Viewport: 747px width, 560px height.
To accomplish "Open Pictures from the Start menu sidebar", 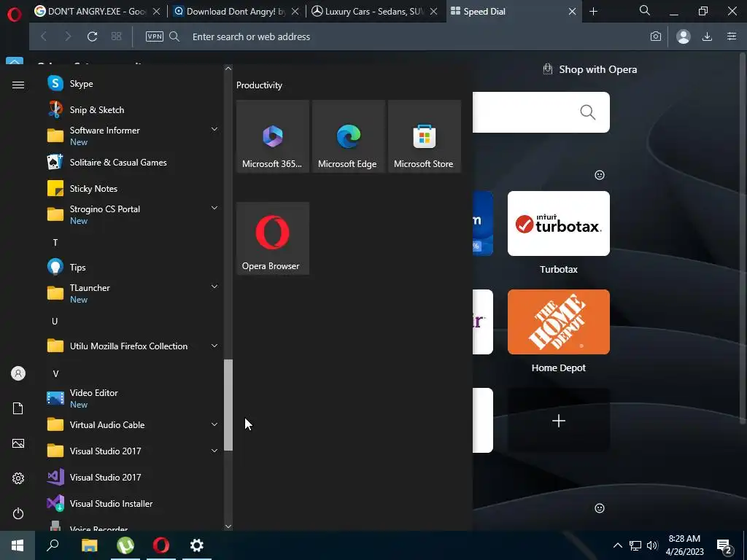I will click(x=18, y=443).
